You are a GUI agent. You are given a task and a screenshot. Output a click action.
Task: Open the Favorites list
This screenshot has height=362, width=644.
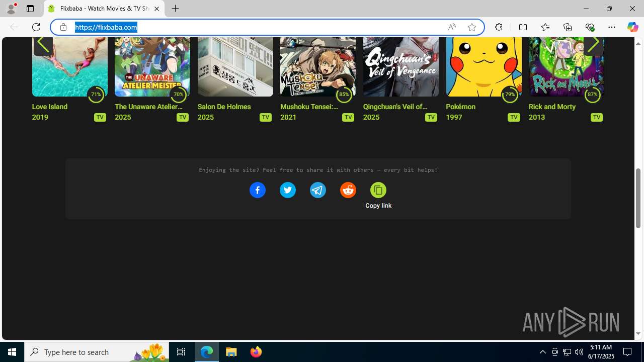545,27
